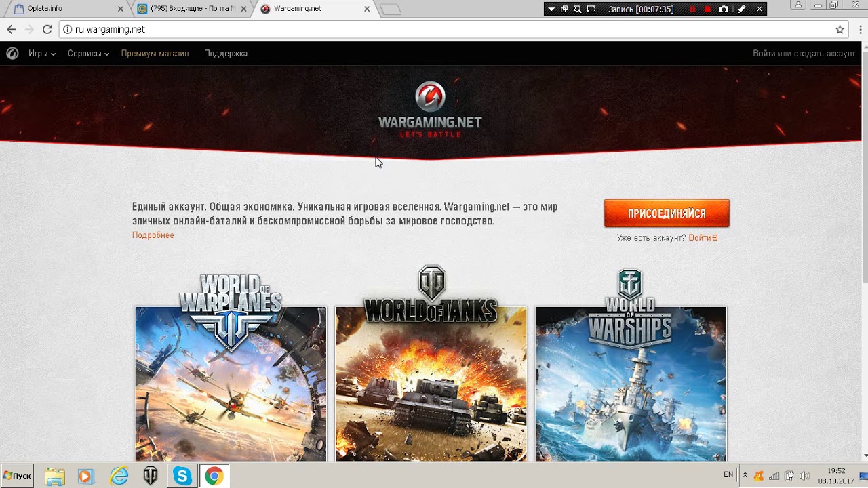Click the EN language indicator
This screenshot has height=488, width=868.
pyautogui.click(x=728, y=475)
